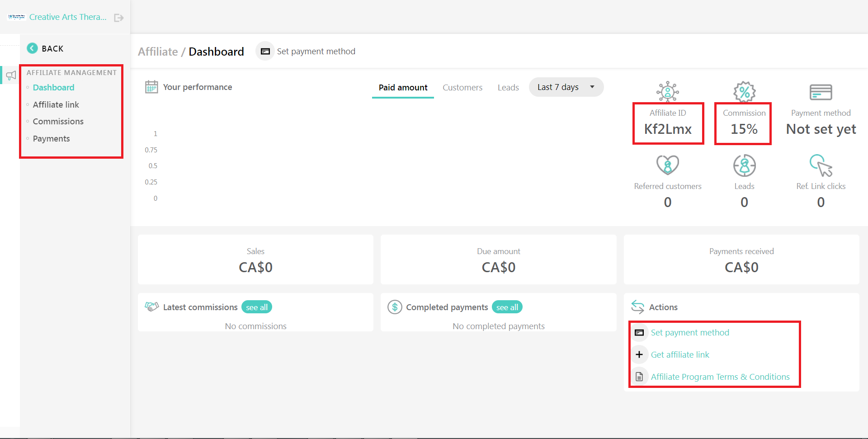Click the Referred customers heart icon
868x439 pixels.
click(668, 165)
